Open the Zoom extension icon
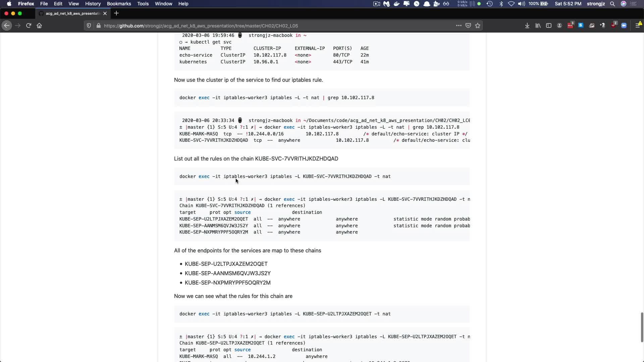Viewport: 644px width, 362px height. pyautogui.click(x=624, y=25)
